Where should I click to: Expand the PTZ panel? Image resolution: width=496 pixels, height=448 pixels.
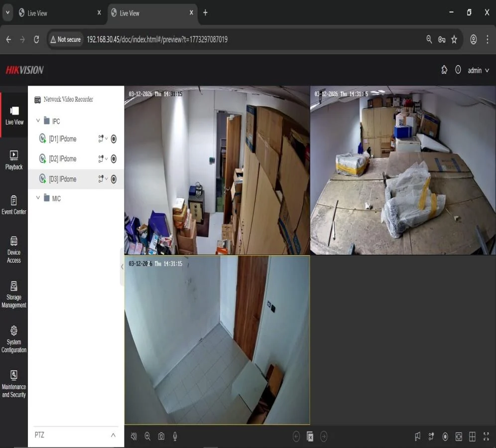(113, 435)
